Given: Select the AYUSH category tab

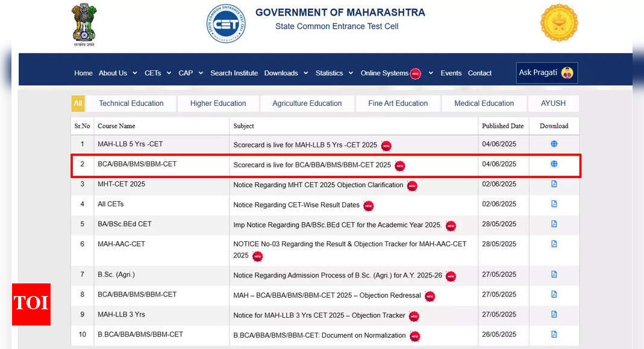Looking at the screenshot, I should point(553,103).
